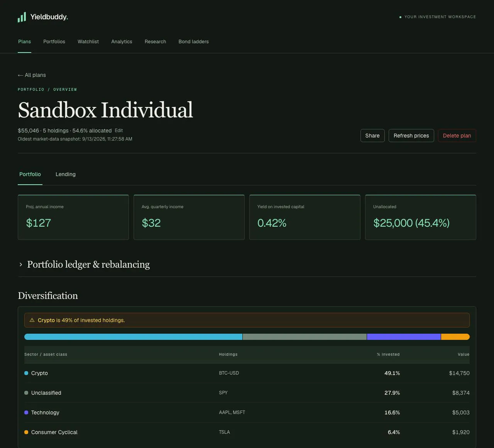Click the Oldest market-data snapshot timestamp
This screenshot has height=448, width=494.
pos(75,139)
